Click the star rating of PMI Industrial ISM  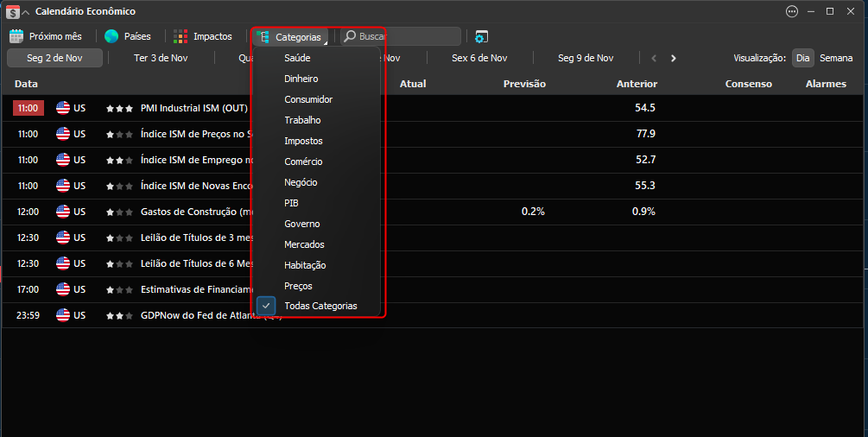(119, 109)
